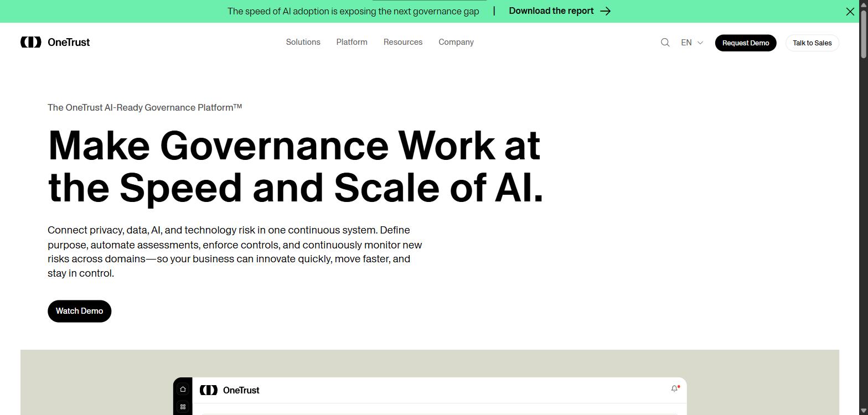The height and width of the screenshot is (415, 868).
Task: Click the Talk to Sales button
Action: tap(812, 43)
